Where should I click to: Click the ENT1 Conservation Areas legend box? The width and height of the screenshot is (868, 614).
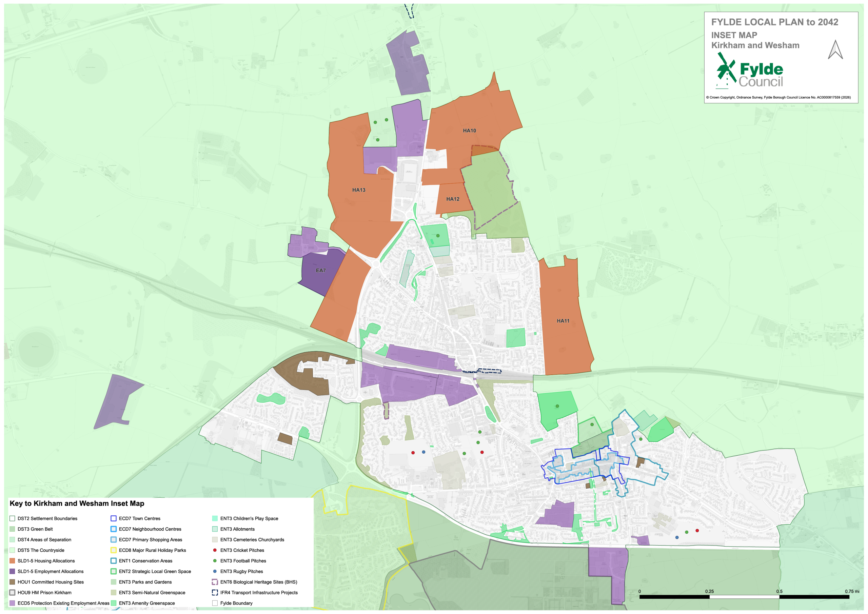pyautogui.click(x=113, y=561)
